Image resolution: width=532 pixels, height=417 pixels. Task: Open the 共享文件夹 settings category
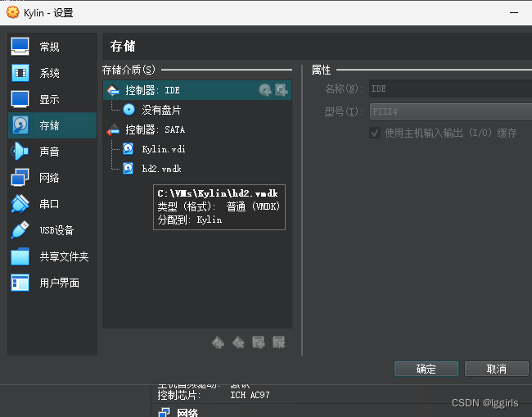pos(52,256)
